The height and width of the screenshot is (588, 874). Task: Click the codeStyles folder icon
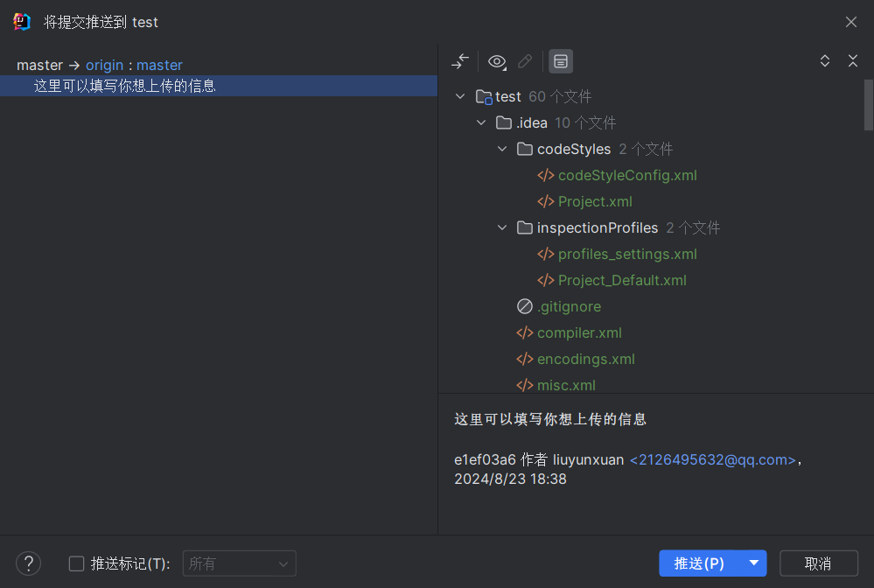pos(525,149)
